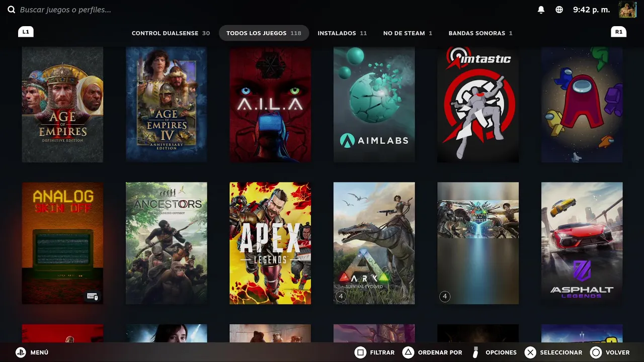
Task: Click the 9:42 p. m. clock
Action: (x=591, y=10)
